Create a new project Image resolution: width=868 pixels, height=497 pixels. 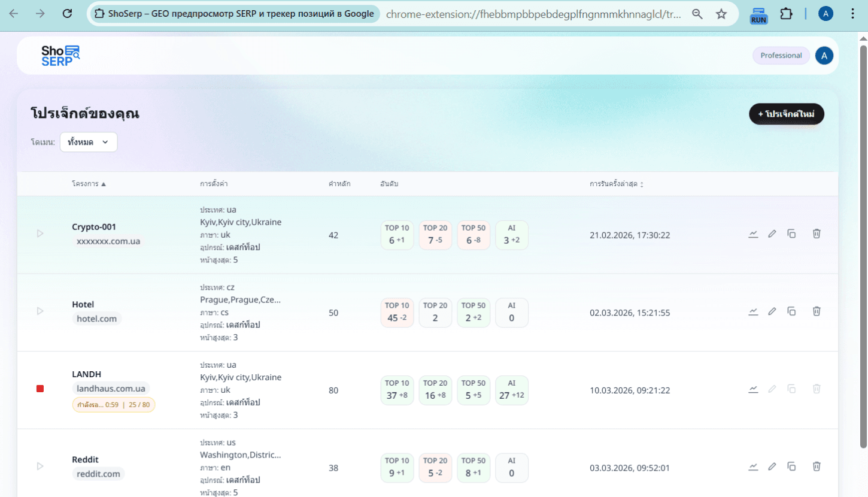tap(787, 114)
